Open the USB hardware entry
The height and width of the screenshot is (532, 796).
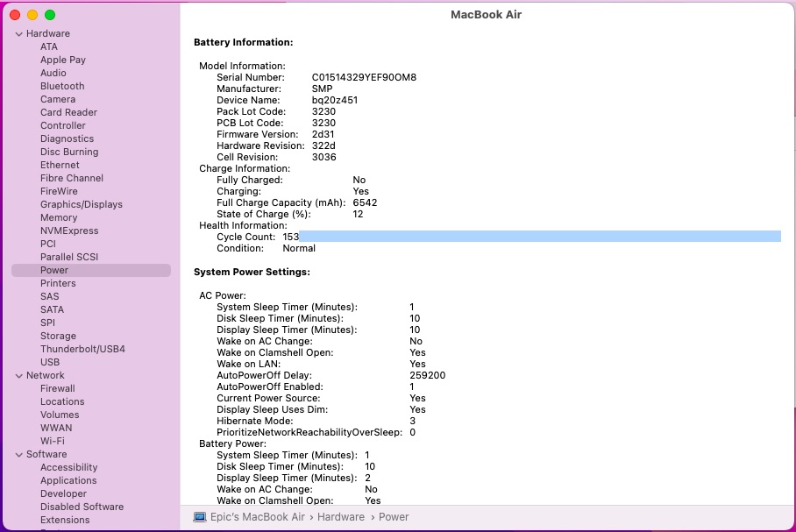pyautogui.click(x=50, y=362)
